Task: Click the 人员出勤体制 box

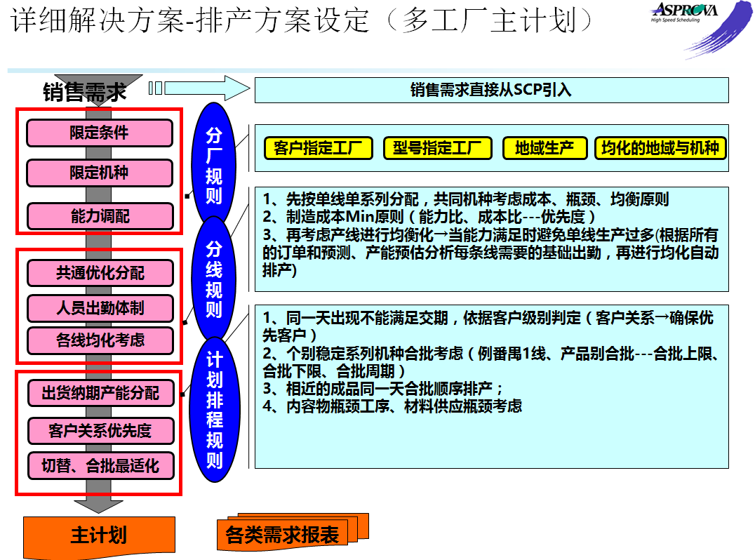Action: tap(100, 308)
